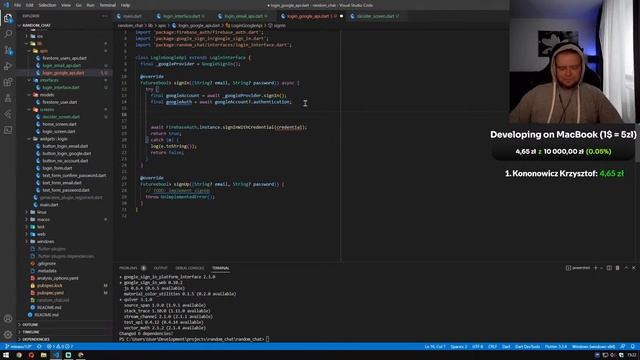Close the terminal panel
The height and width of the screenshot is (360, 640).
pyautogui.click(x=633, y=268)
